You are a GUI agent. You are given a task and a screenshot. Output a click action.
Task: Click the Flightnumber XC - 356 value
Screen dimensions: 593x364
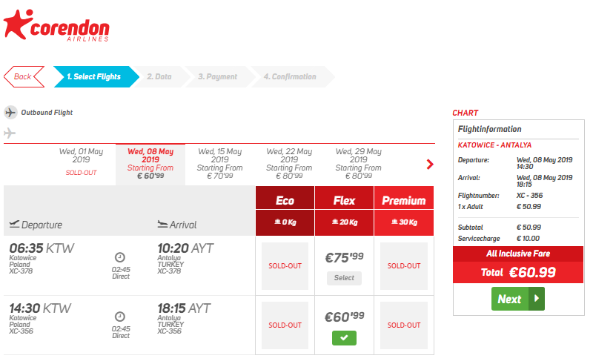(x=529, y=195)
